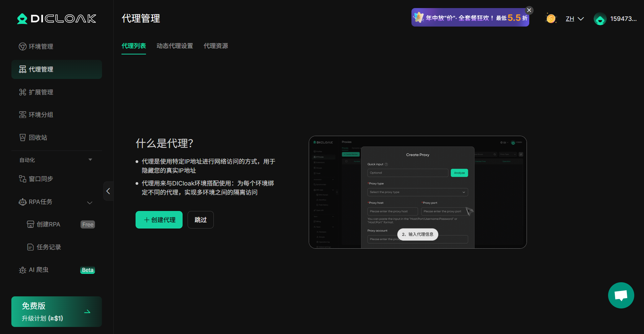Click the arrow icon on 免费版 card
This screenshot has width=644, height=334.
click(x=87, y=311)
